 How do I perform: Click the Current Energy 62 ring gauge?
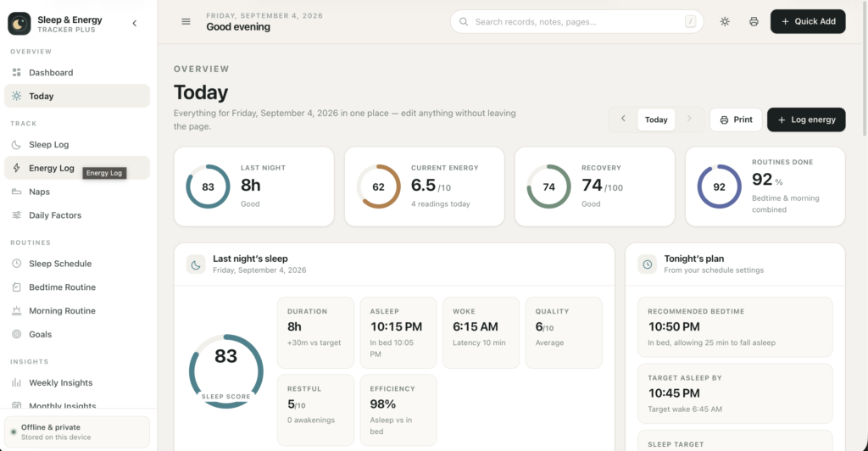point(378,187)
